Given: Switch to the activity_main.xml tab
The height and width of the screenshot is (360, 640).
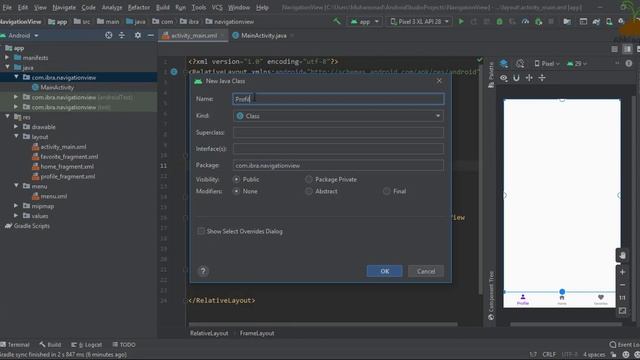Looking at the screenshot, I should [x=193, y=36].
